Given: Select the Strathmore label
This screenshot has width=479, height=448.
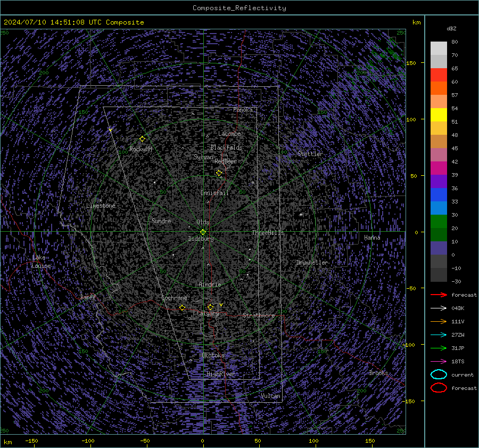Looking at the screenshot, I should 259,315.
